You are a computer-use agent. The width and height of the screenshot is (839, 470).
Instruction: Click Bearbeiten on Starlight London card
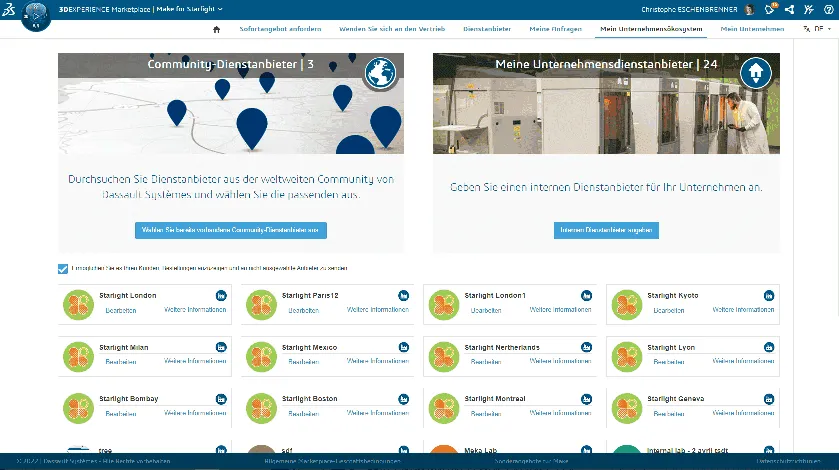(121, 310)
